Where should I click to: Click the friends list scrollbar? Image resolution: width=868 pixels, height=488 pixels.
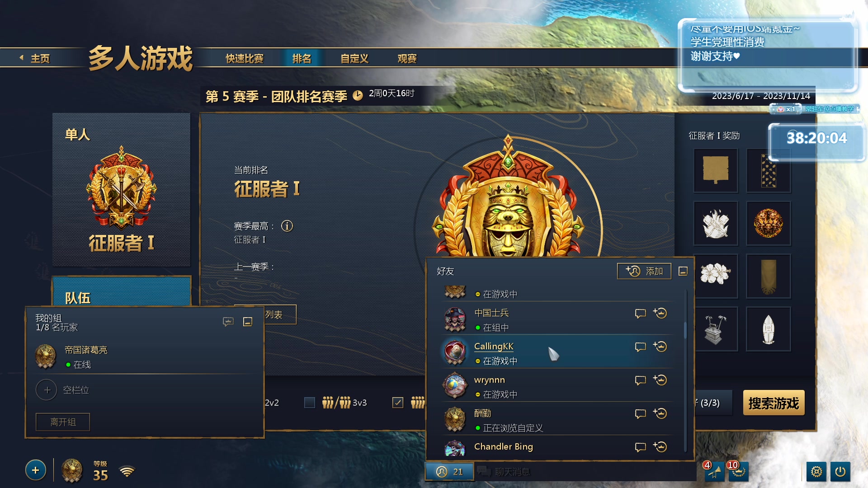[x=685, y=330]
